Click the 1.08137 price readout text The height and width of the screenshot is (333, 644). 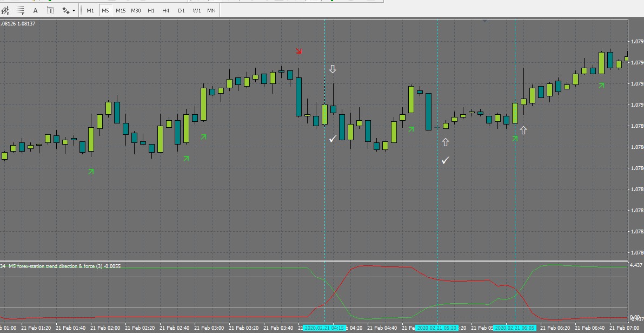click(26, 24)
